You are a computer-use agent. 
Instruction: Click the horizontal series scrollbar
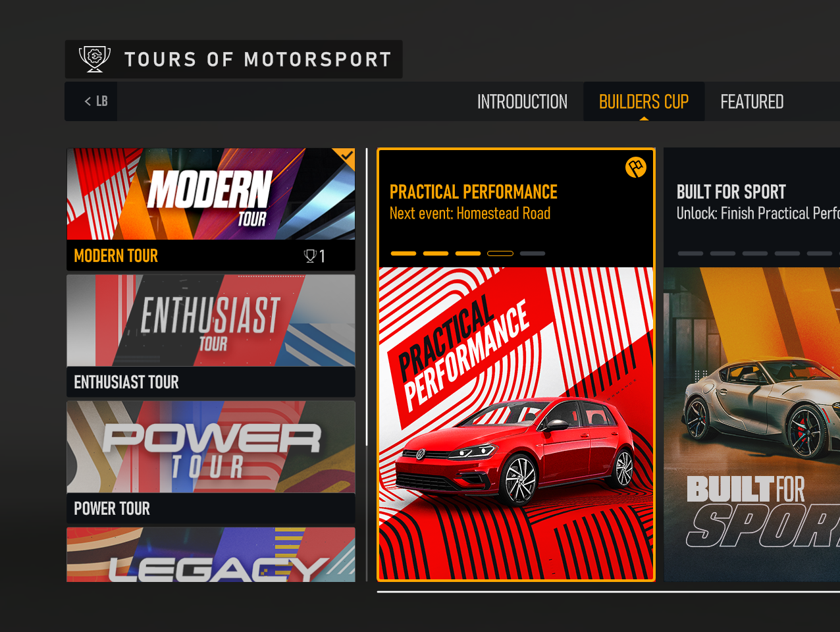[608, 592]
